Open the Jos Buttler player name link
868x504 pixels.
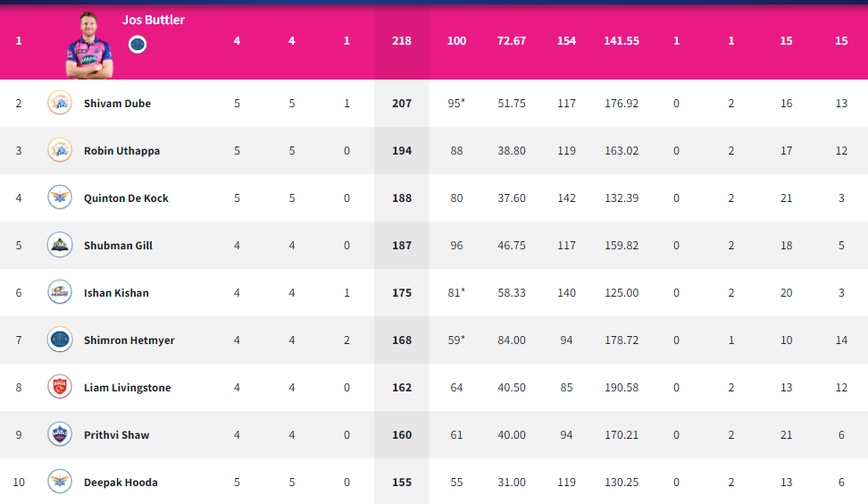pos(154,20)
